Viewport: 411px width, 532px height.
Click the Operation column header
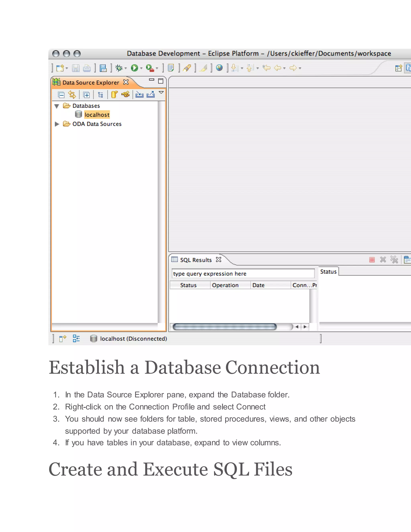pyautogui.click(x=230, y=285)
